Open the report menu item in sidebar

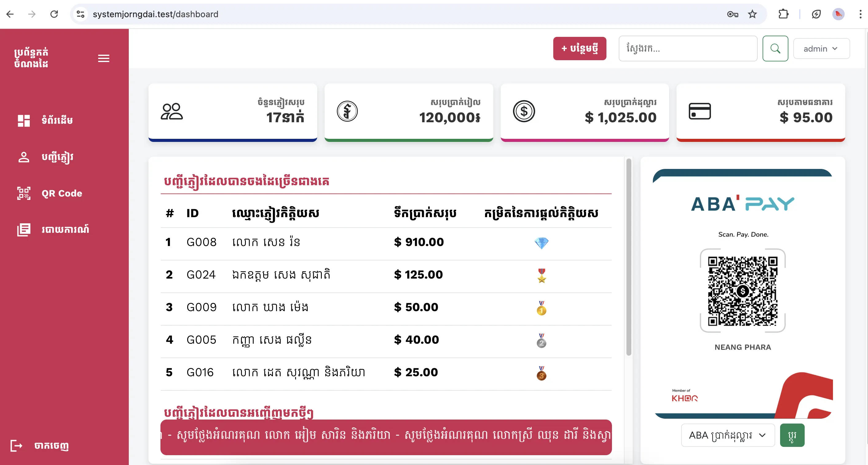click(65, 230)
